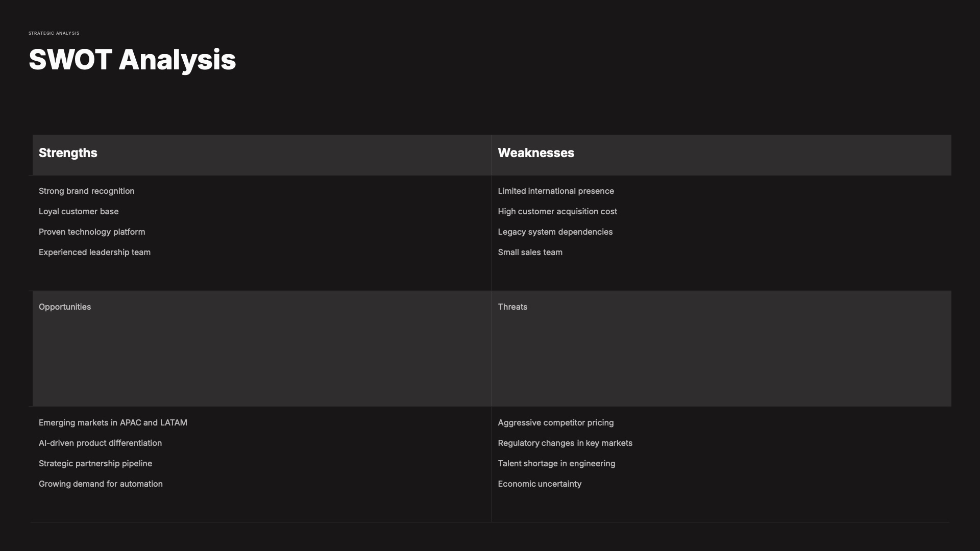The image size is (980, 551).
Task: Select the Opportunities heading cell
Action: point(65,307)
